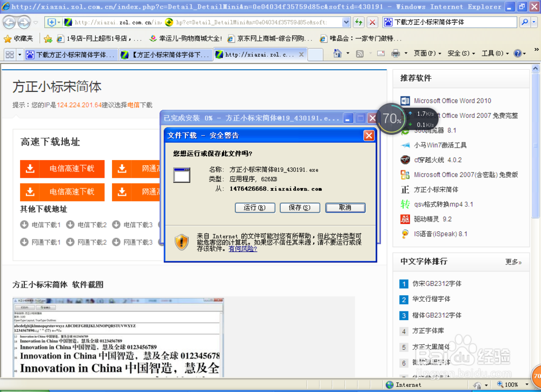The height and width of the screenshot is (392, 541).
Task: Click the qsv格式转换mp4 icon
Action: (x=405, y=204)
